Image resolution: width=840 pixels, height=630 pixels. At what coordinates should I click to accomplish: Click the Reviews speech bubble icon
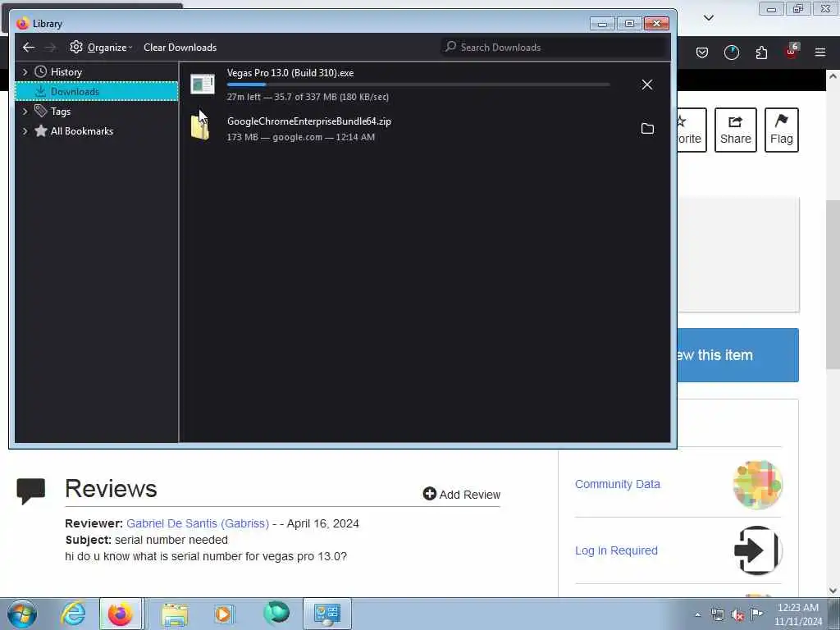point(31,491)
